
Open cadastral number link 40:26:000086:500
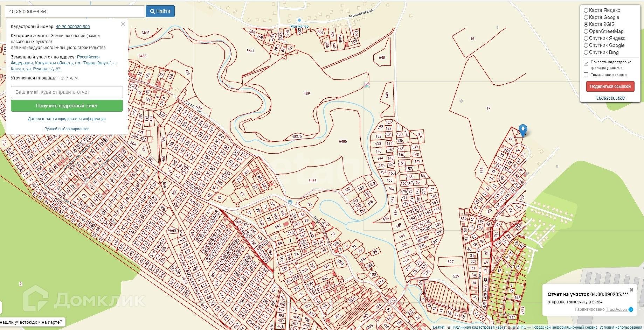pos(73,27)
